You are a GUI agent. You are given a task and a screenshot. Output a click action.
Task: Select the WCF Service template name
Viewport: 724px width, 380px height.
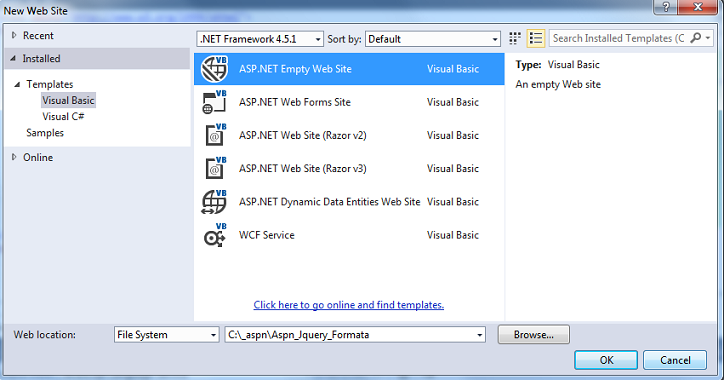pyautogui.click(x=266, y=235)
